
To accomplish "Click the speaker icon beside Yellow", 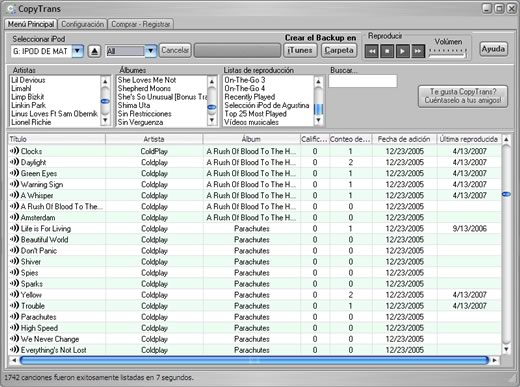I will (x=14, y=294).
